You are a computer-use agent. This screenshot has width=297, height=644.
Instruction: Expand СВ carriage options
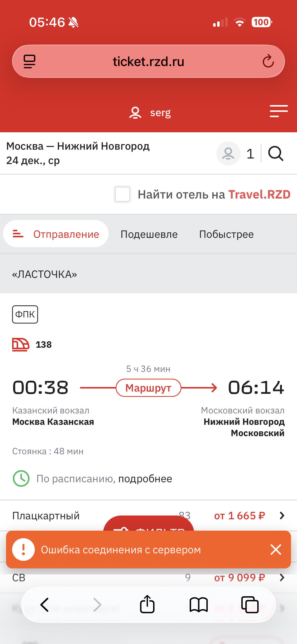click(x=282, y=577)
